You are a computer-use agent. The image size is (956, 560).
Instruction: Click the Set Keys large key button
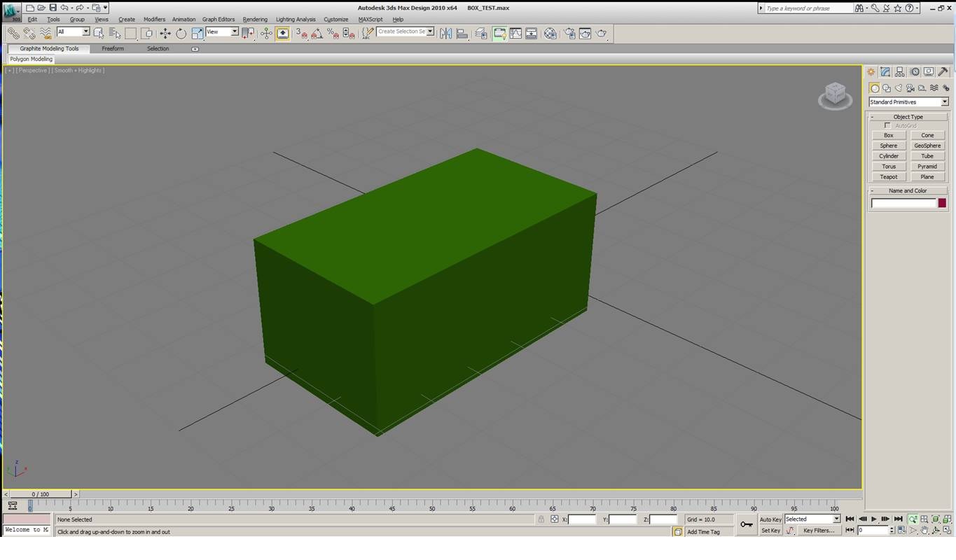[747, 524]
